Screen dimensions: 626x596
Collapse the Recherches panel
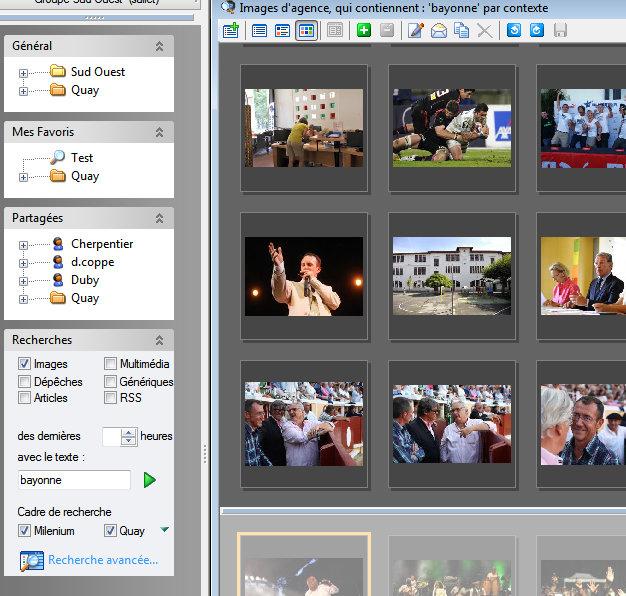point(159,340)
